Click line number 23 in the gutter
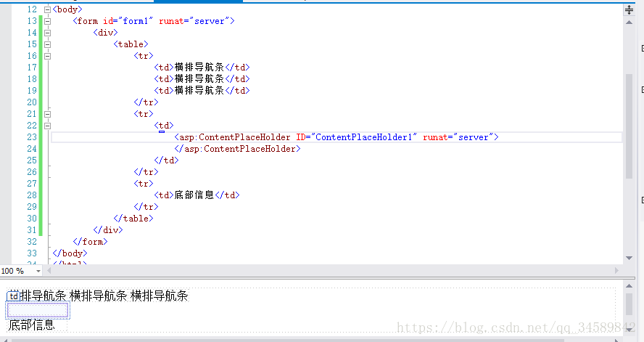 tap(32, 137)
